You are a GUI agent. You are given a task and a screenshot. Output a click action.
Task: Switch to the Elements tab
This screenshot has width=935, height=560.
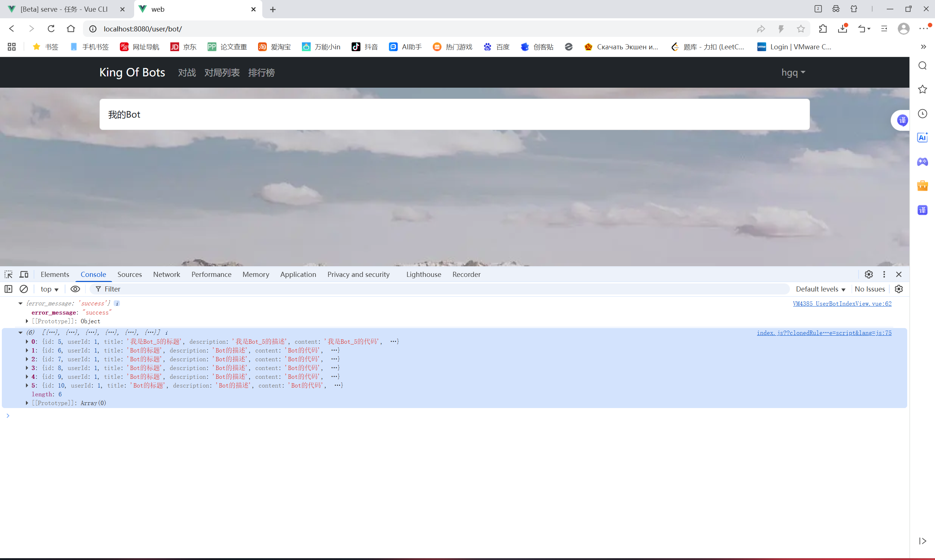coord(55,274)
